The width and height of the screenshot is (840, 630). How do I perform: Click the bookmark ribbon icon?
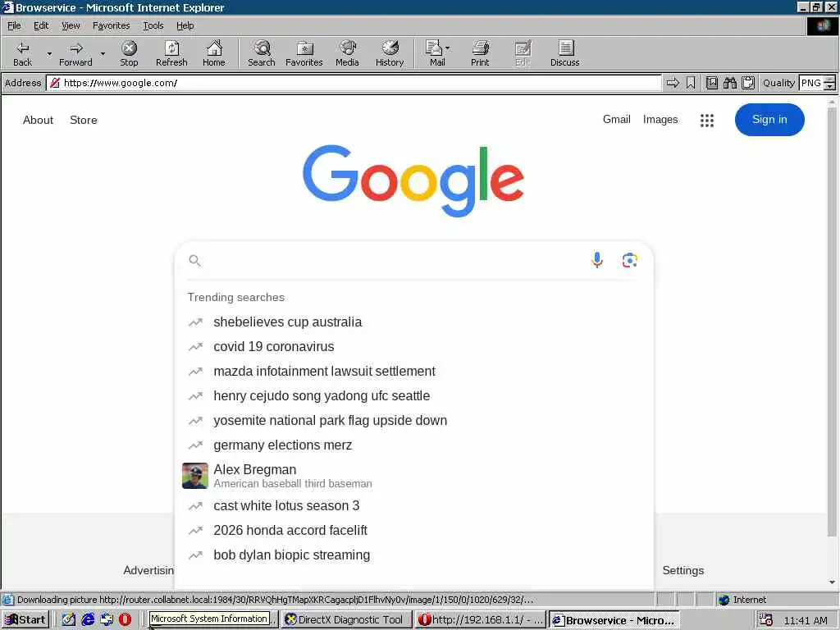(x=691, y=83)
